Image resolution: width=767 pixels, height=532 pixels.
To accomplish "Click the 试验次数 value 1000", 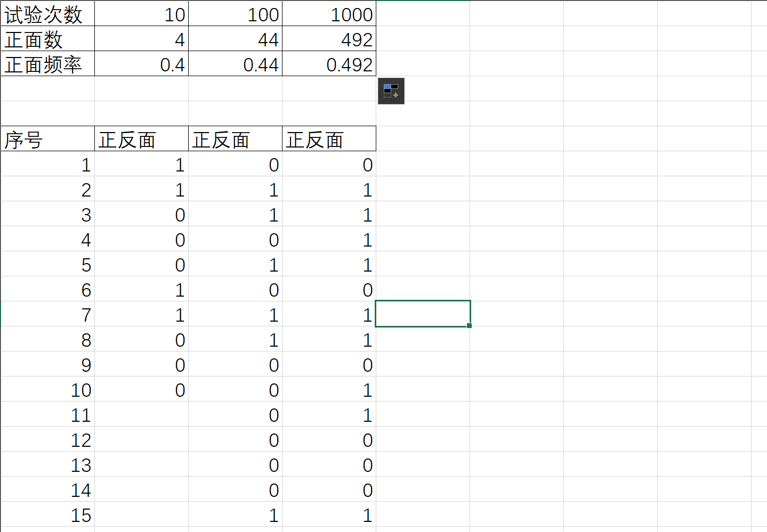I will [x=329, y=13].
